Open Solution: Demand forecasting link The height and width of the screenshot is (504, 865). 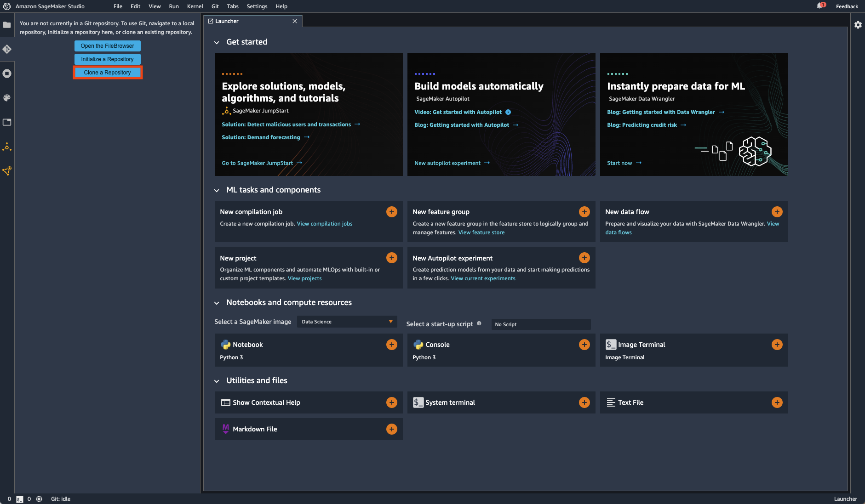tap(265, 137)
